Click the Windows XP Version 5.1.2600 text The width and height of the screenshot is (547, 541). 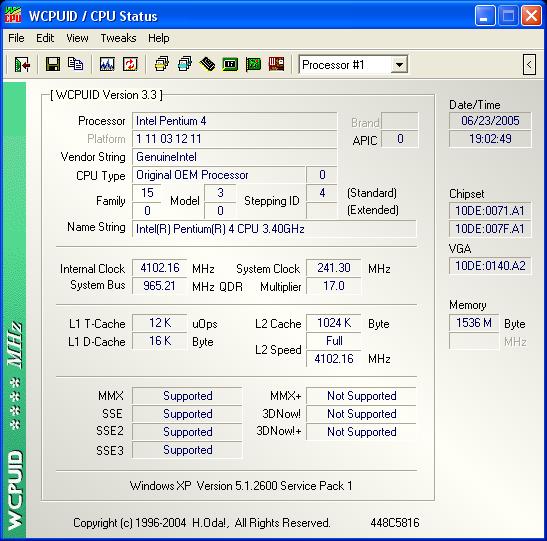click(x=241, y=486)
